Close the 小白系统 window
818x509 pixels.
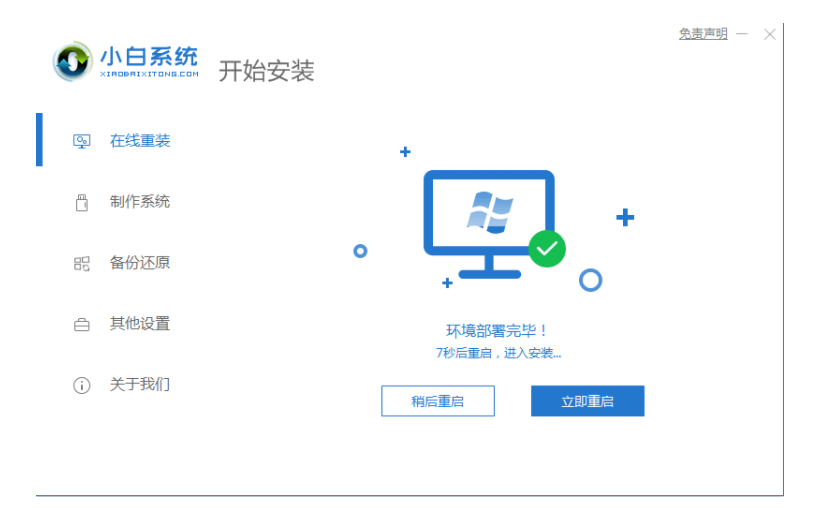point(769,34)
